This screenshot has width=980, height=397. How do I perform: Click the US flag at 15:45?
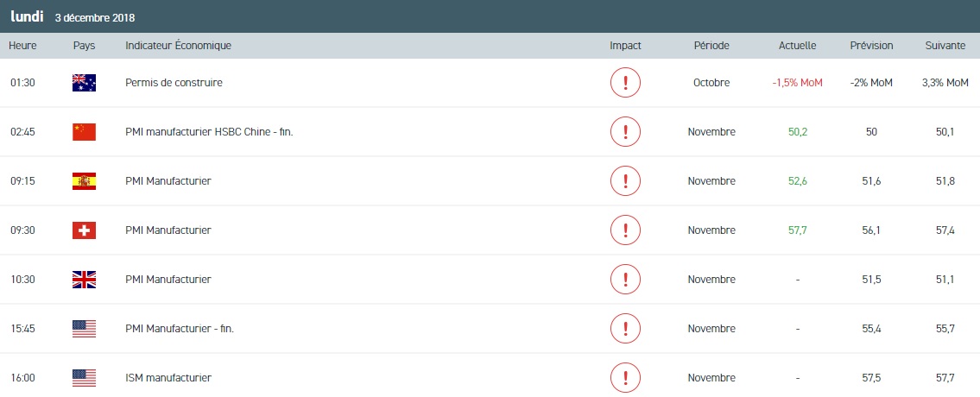coord(85,329)
